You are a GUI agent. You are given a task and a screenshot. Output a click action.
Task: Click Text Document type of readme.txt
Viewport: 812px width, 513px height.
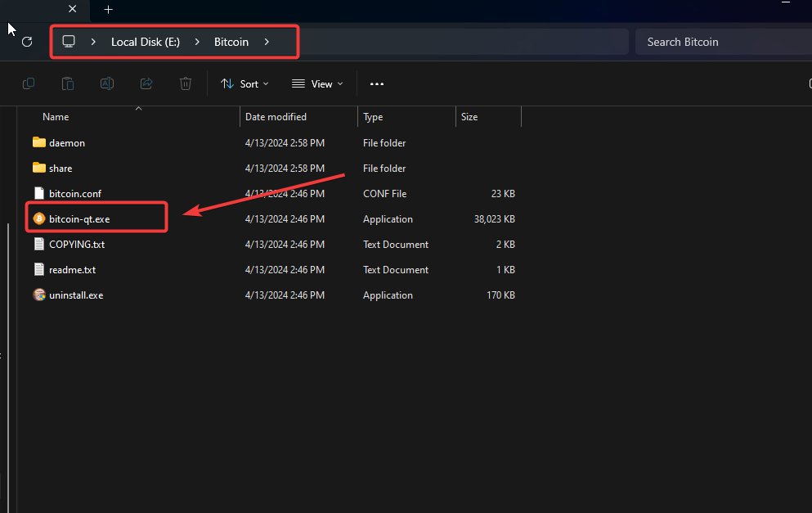pyautogui.click(x=396, y=270)
